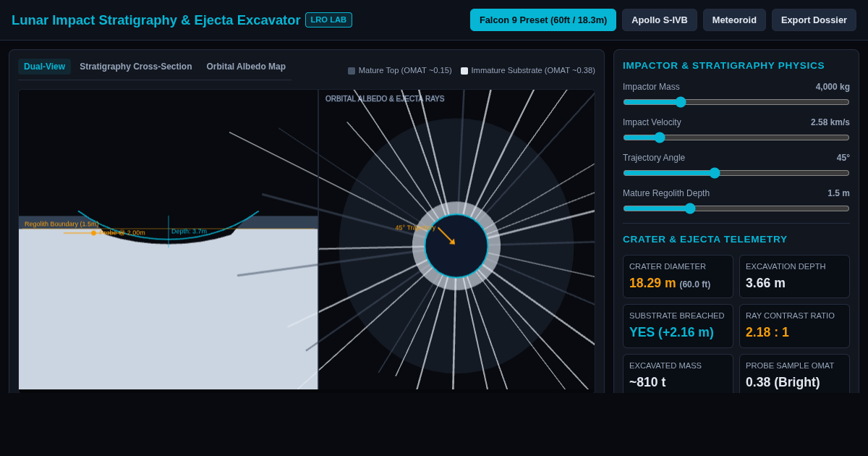Click the Immature Substrate legend swatch
Screen dimensions: 868x456
(x=464, y=71)
